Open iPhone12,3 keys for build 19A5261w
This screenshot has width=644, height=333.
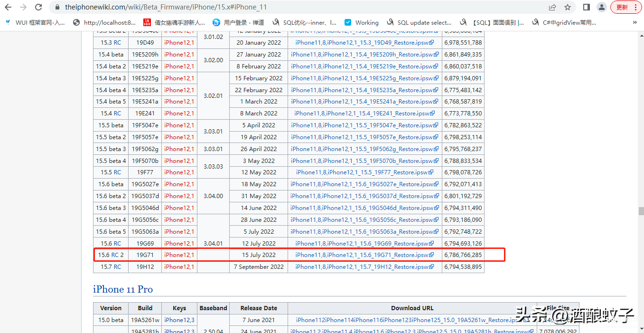coord(179,320)
